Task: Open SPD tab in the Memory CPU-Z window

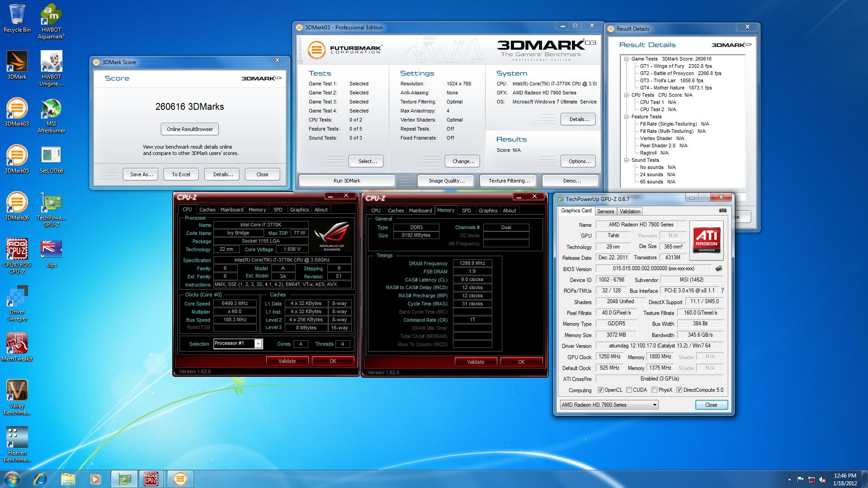Action: tap(466, 211)
